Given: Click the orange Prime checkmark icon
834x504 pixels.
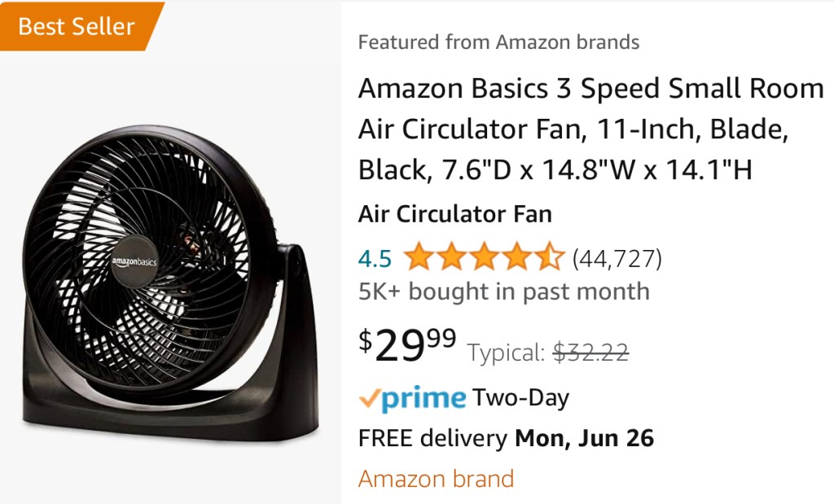Looking at the screenshot, I should 369,399.
